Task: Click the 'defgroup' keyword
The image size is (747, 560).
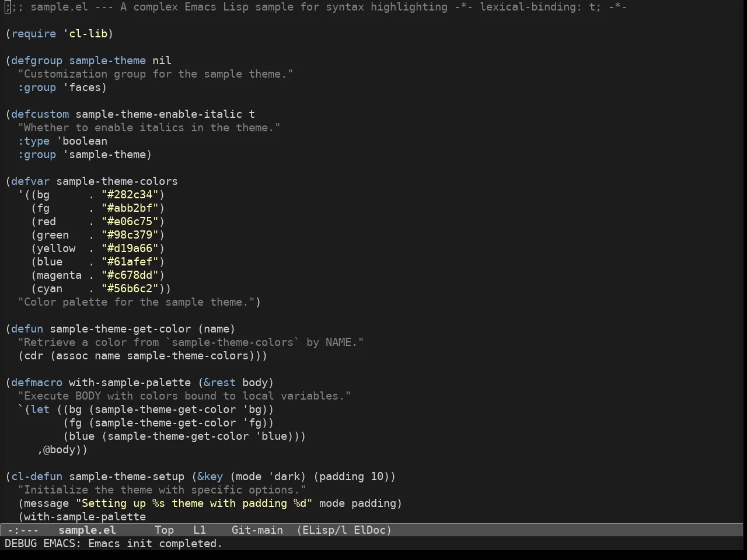Action: (37, 61)
